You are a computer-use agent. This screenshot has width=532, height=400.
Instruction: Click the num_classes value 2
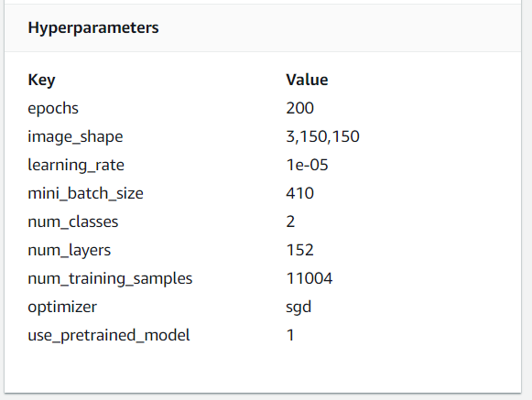290,222
